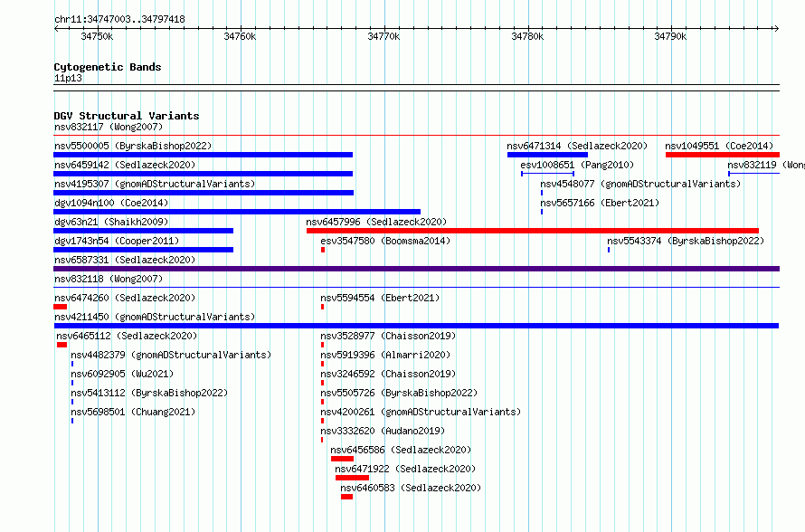The width and height of the screenshot is (805, 532).
Task: Click the red nsv6474260 variant bar
Action: click(60, 307)
